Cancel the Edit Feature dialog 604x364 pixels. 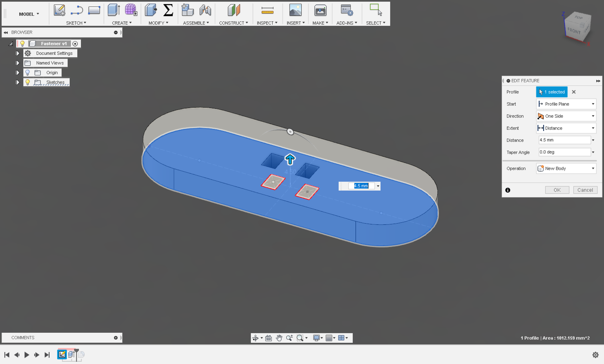(585, 190)
